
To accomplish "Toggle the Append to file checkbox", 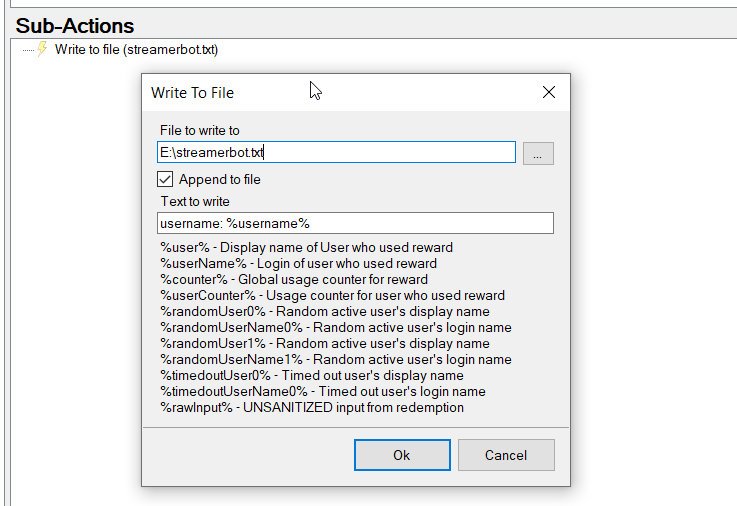I will (x=166, y=179).
